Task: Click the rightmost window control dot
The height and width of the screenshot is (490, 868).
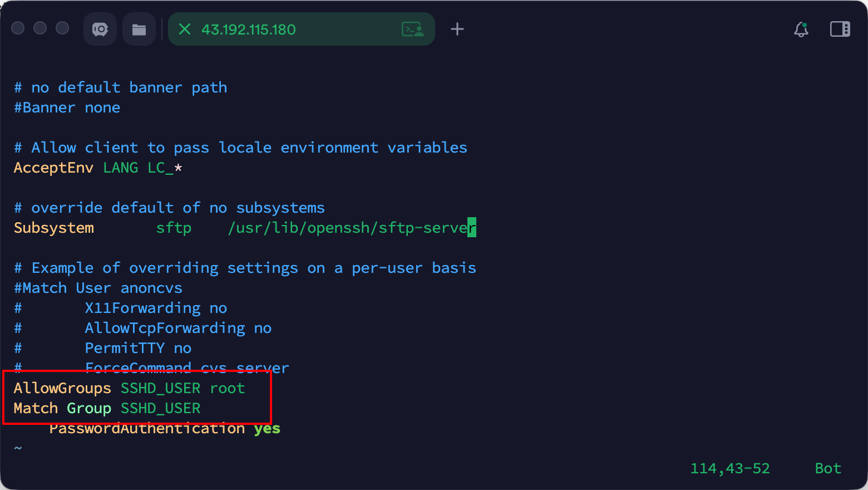Action: (62, 28)
